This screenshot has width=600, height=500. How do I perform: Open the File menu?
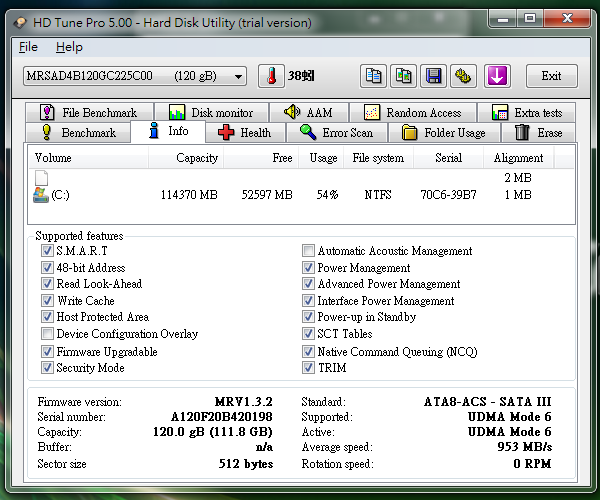[28, 47]
